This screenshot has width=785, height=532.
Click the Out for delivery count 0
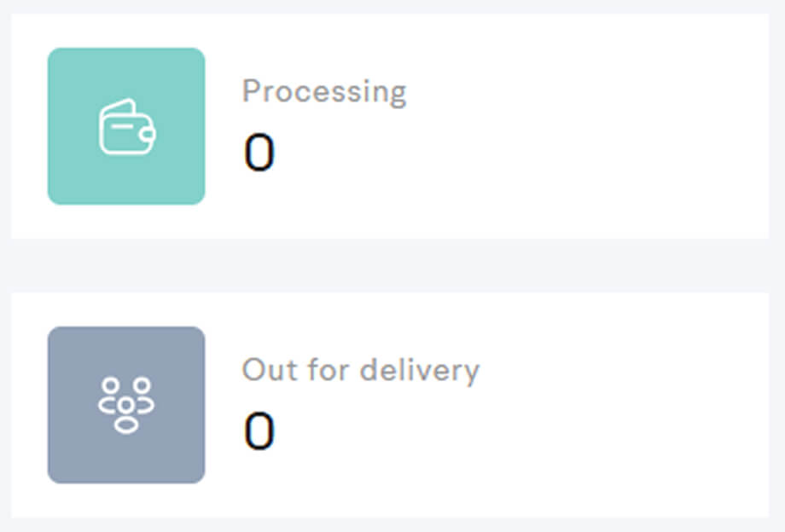click(x=259, y=431)
